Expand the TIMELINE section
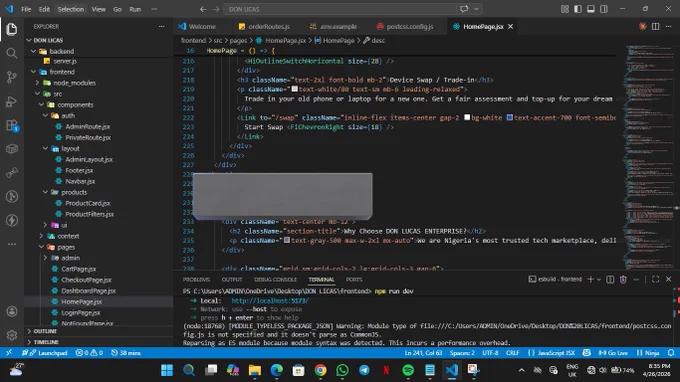 click(x=46, y=342)
